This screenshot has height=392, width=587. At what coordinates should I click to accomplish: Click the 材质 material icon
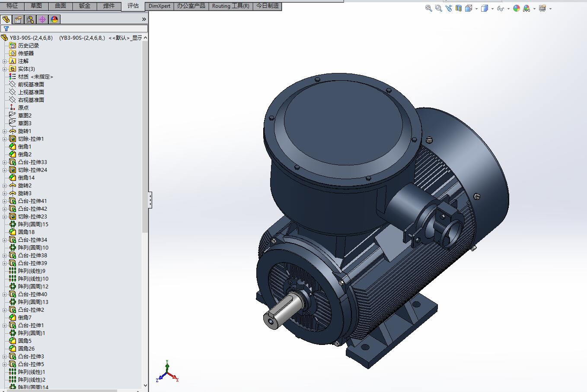[13, 76]
